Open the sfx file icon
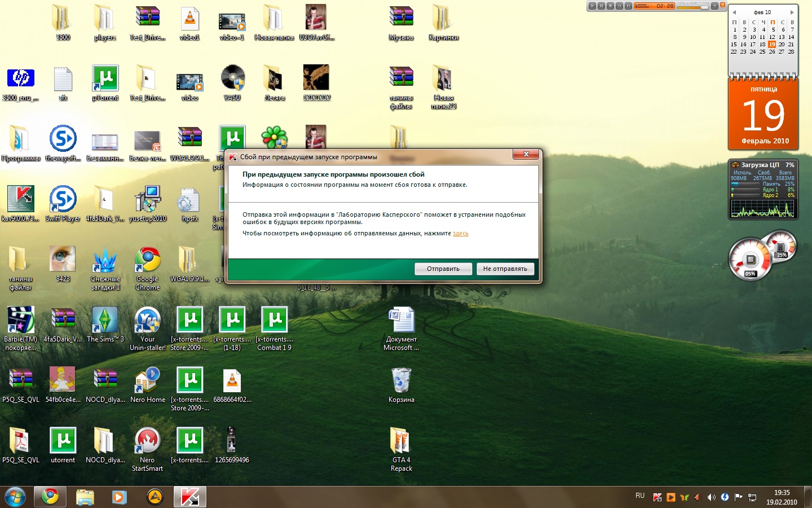This screenshot has width=812, height=508. tap(63, 83)
